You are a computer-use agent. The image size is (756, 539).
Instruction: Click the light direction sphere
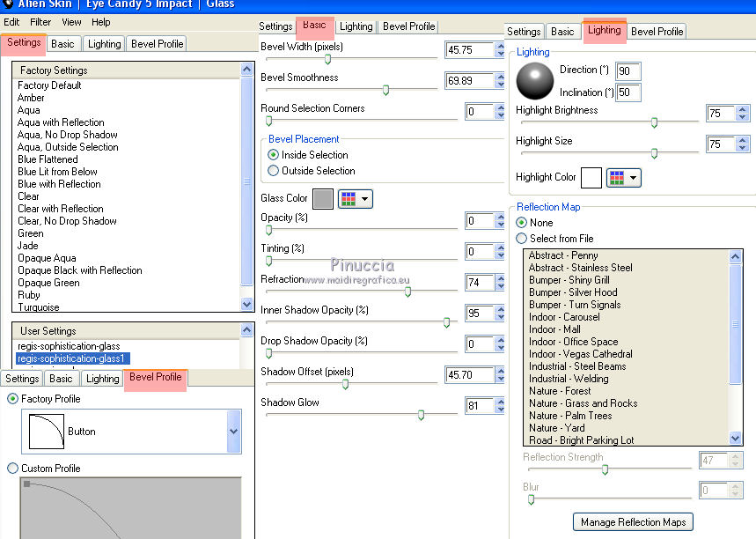click(x=535, y=81)
